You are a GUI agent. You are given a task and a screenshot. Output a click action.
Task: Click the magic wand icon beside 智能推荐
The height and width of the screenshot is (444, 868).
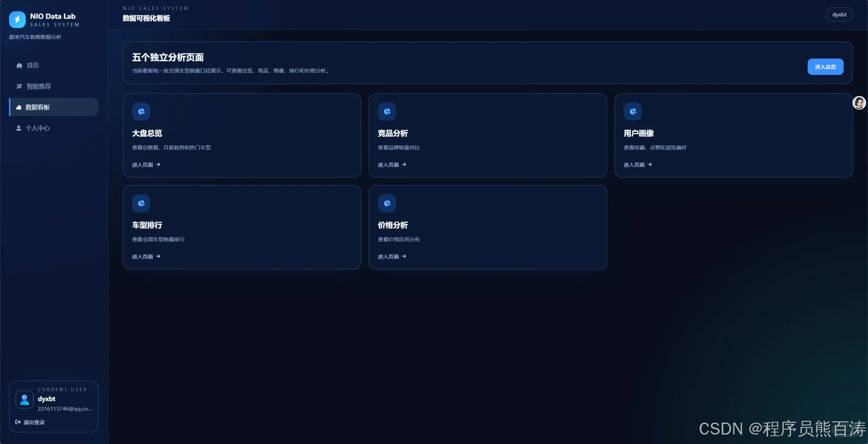[19, 86]
